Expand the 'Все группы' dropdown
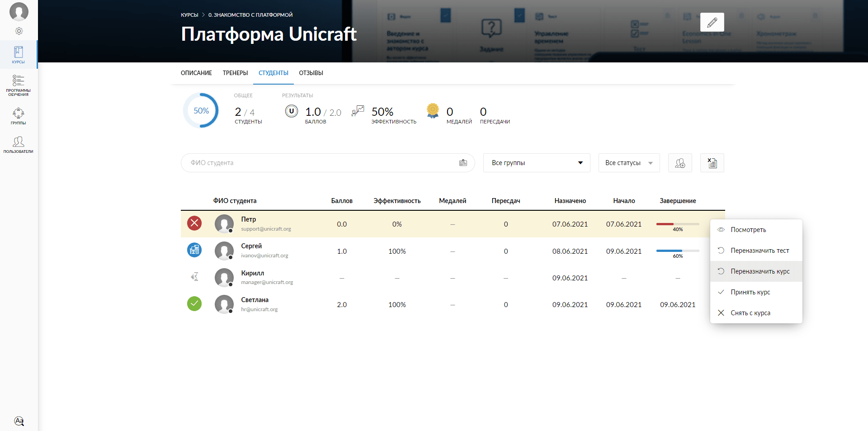868x431 pixels. pos(537,163)
